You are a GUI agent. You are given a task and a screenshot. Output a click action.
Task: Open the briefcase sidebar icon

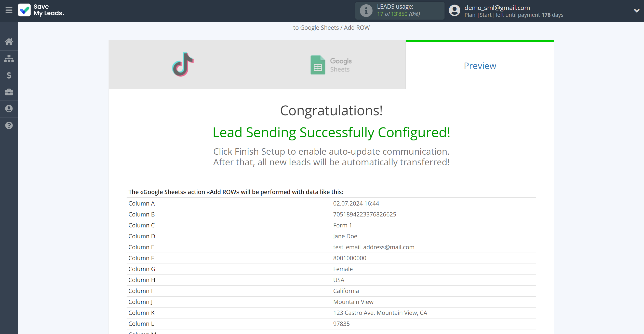tap(9, 92)
